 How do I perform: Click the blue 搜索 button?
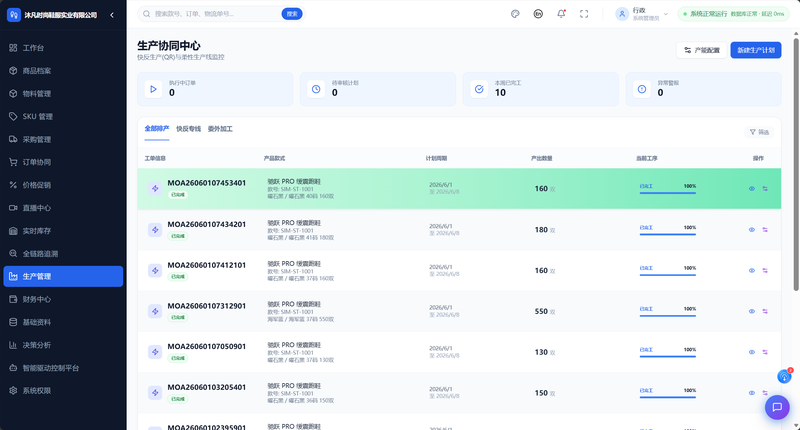[292, 14]
